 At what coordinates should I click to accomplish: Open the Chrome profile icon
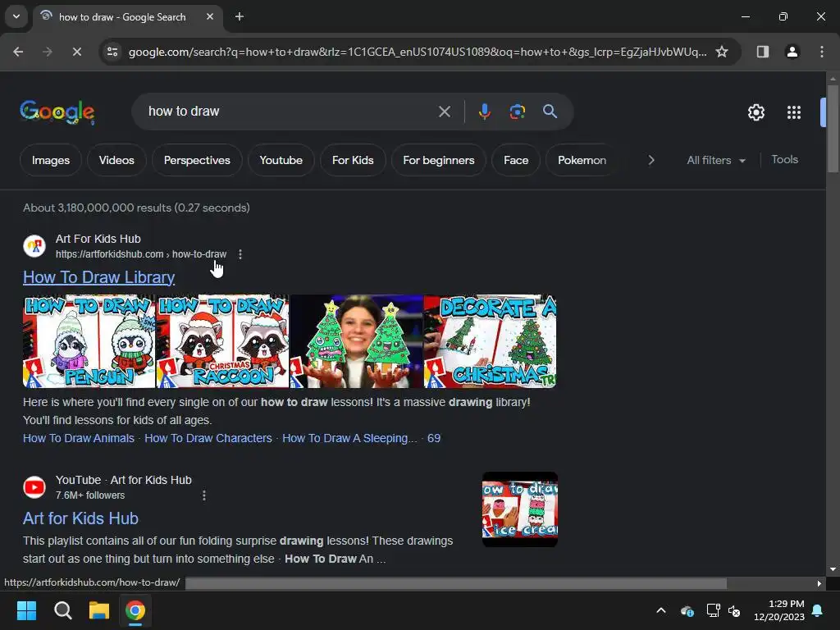792,52
